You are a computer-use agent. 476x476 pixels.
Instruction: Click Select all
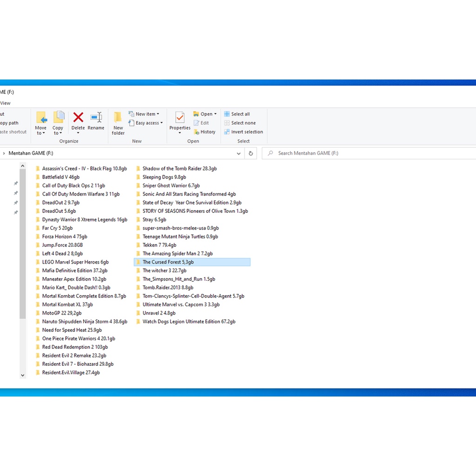[x=237, y=114]
